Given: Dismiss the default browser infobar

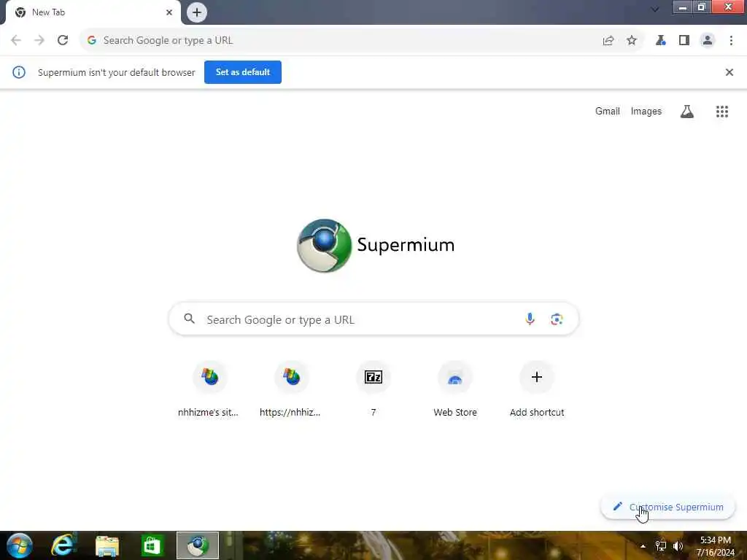Looking at the screenshot, I should pos(729,72).
